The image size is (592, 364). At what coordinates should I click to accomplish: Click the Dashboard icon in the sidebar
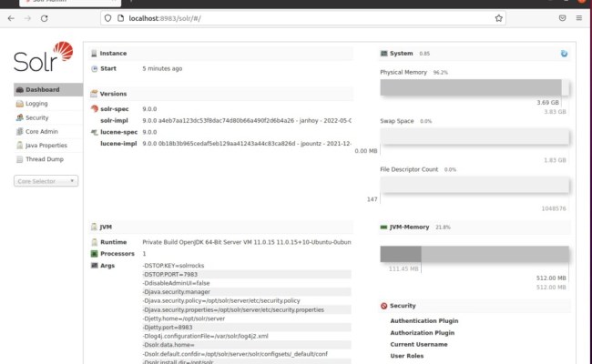tap(20, 90)
